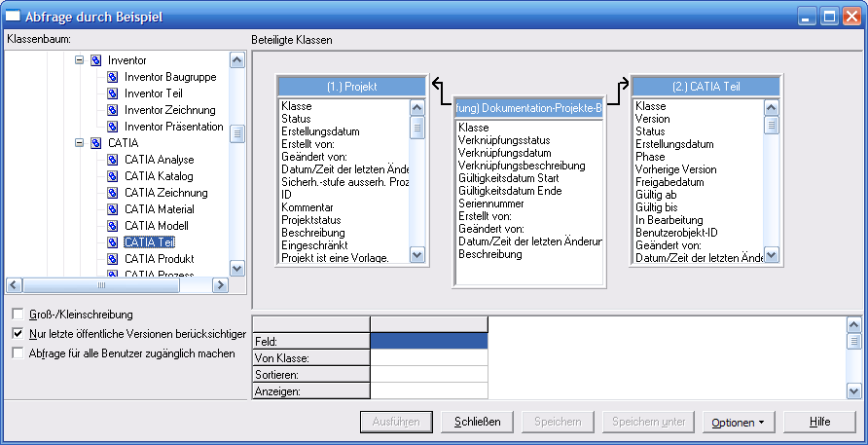Select Version field in the CATIA Teil list
The width and height of the screenshot is (868, 445).
click(653, 119)
